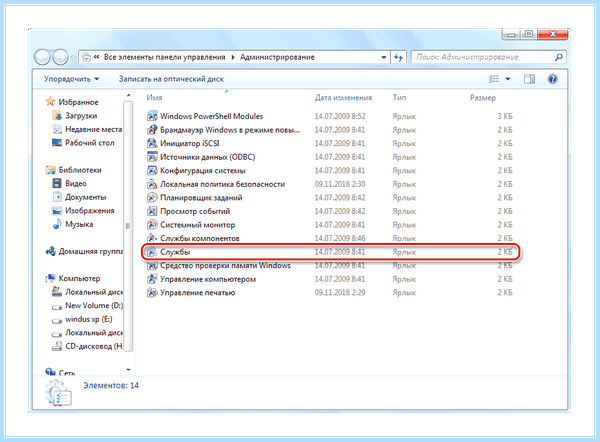Select the Планировщик заданий icon
The height and width of the screenshot is (442, 600).
pos(152,197)
